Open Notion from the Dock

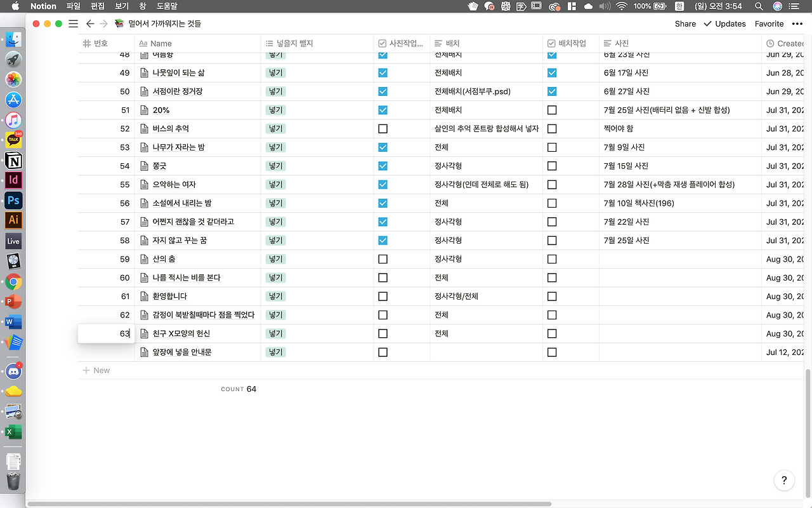point(13,161)
